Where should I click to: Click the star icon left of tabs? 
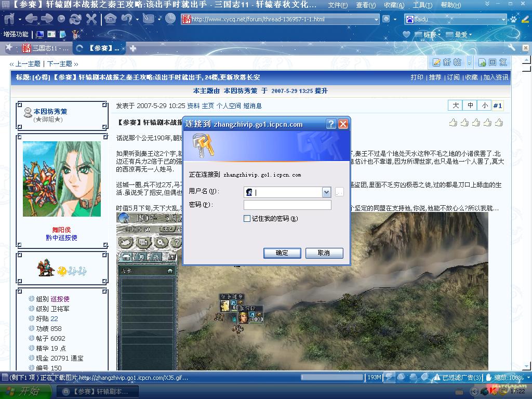click(x=9, y=47)
